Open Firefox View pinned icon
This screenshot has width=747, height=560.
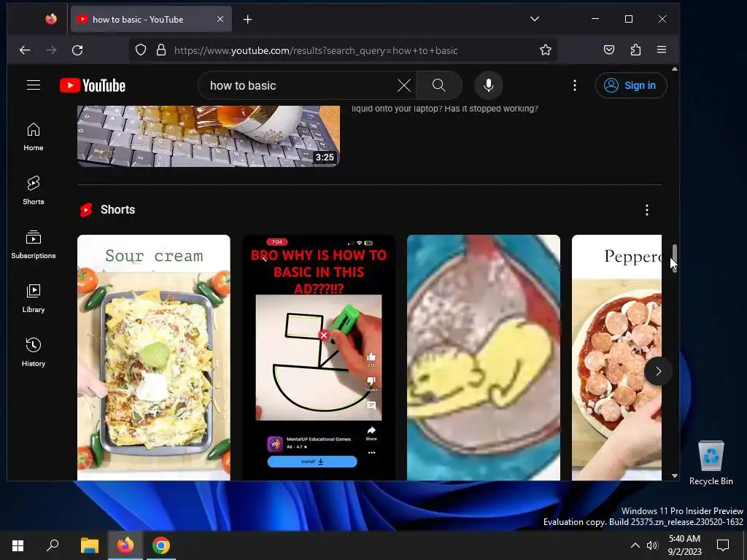[51, 19]
